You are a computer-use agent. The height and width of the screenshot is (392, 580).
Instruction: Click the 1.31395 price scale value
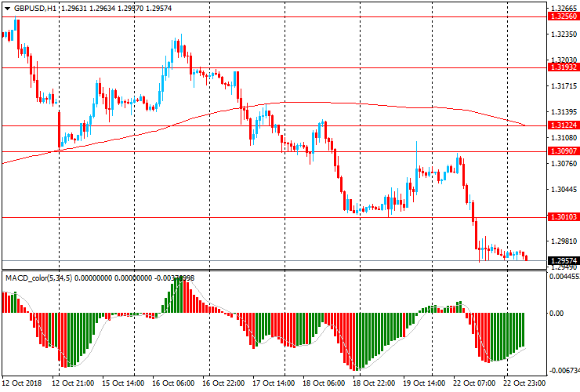point(564,112)
